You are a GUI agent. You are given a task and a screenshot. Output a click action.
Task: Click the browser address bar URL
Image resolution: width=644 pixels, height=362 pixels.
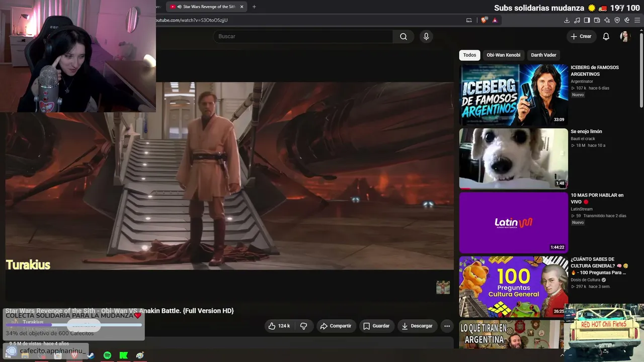click(x=192, y=20)
